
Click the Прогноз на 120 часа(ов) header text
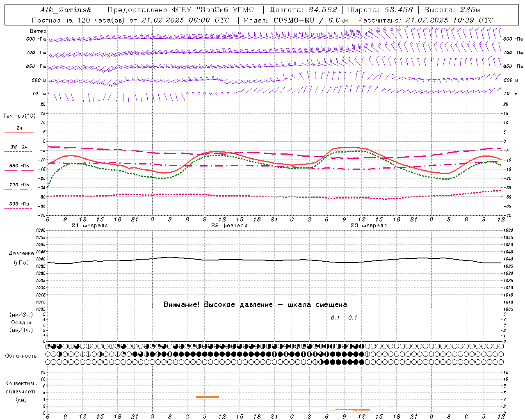(x=130, y=20)
